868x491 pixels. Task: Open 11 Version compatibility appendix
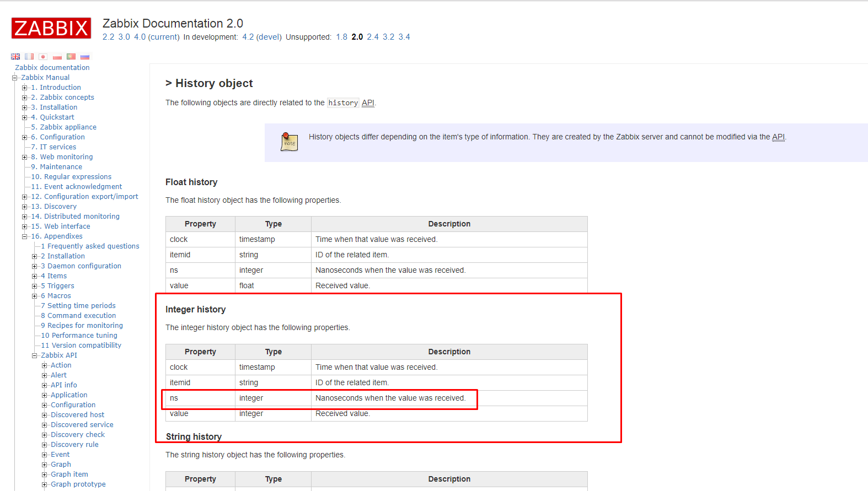tap(81, 346)
